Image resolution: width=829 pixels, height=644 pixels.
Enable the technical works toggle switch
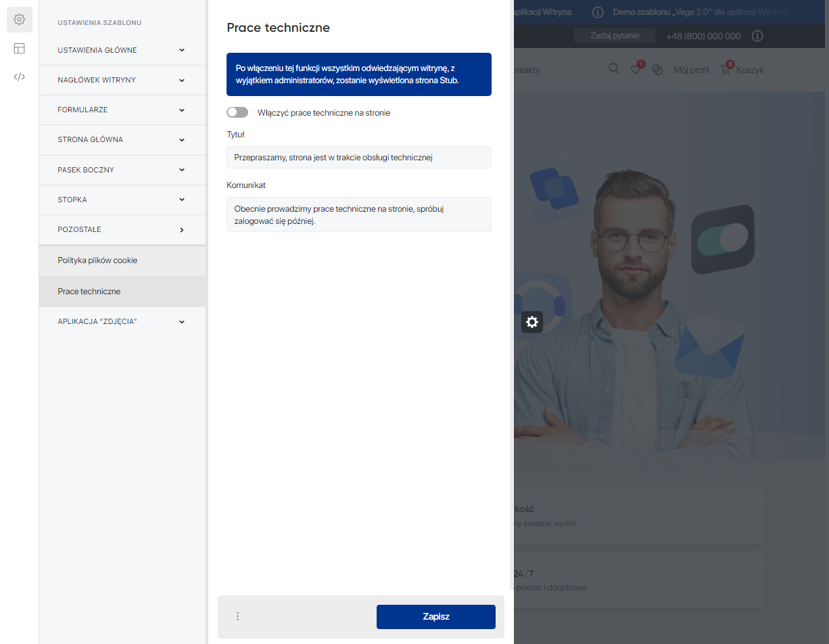[x=237, y=112]
